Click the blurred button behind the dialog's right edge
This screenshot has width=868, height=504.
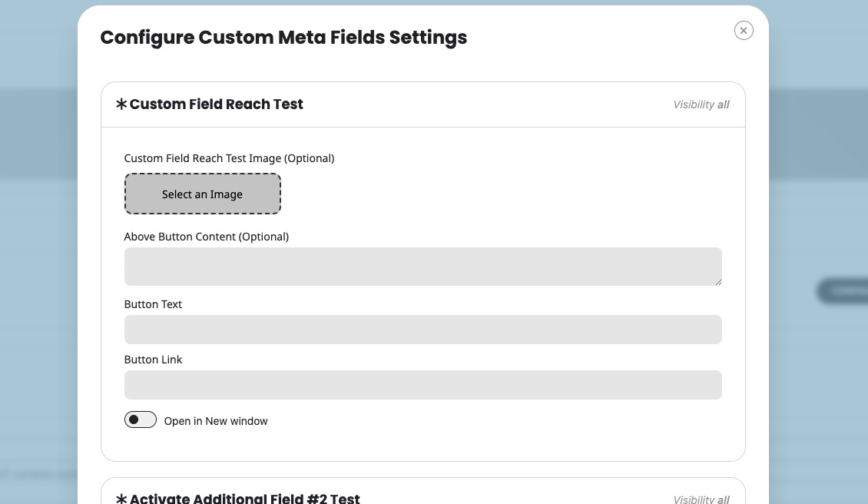pyautogui.click(x=843, y=290)
